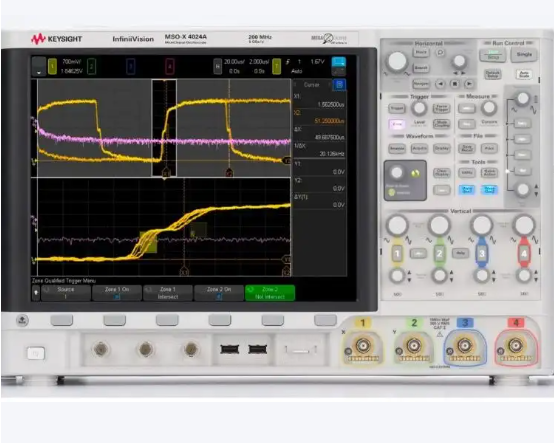Open the Cursor panel options icon
This screenshot has height=443, width=554.
(339, 85)
